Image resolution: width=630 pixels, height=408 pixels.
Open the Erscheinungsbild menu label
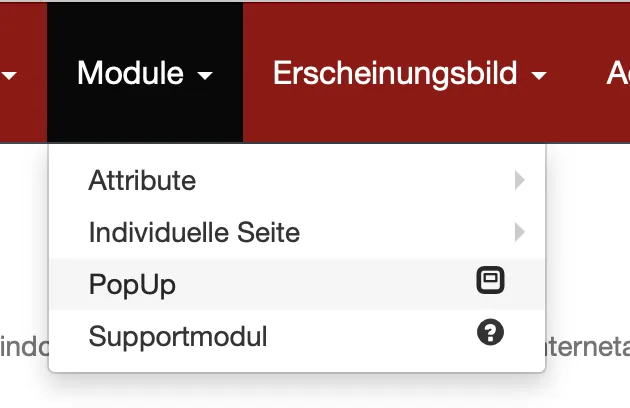tap(395, 73)
